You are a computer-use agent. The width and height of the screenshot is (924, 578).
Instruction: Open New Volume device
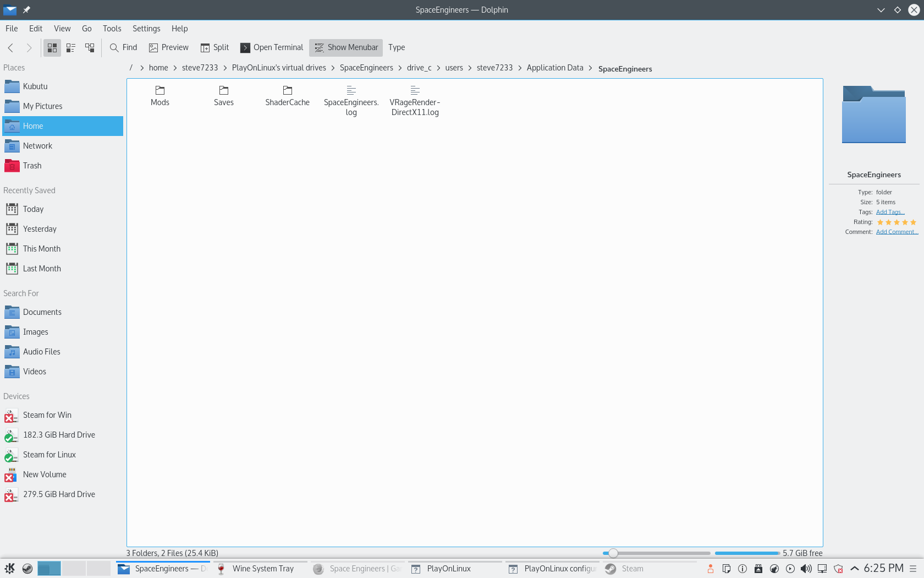click(x=63, y=475)
